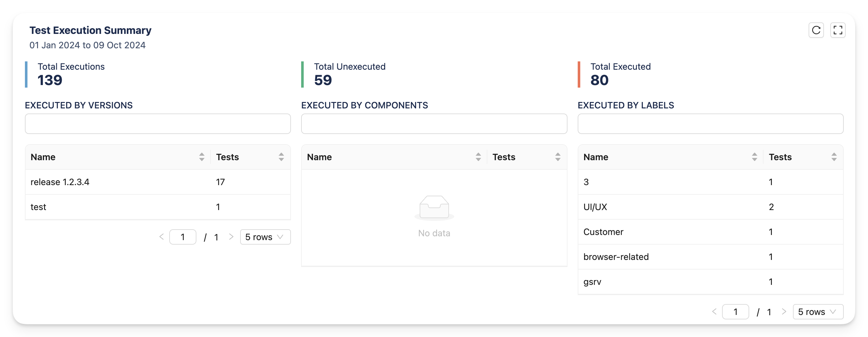
Task: Click the Total Executions value 139
Action: coord(50,80)
